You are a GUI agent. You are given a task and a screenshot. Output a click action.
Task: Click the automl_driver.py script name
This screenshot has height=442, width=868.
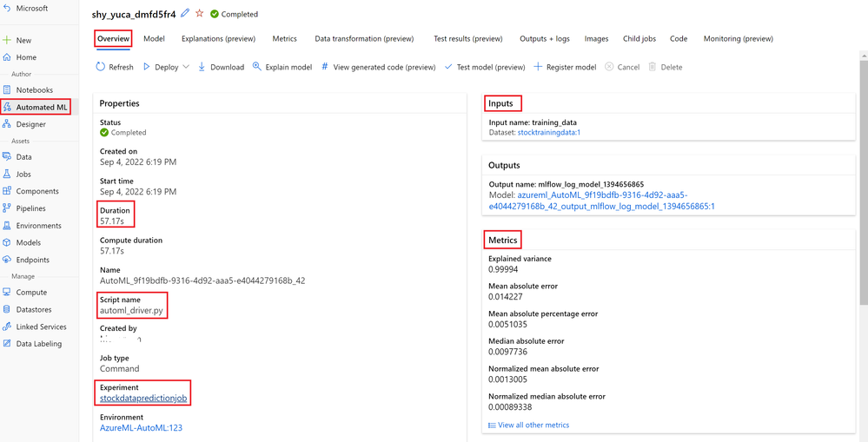pyautogui.click(x=131, y=311)
